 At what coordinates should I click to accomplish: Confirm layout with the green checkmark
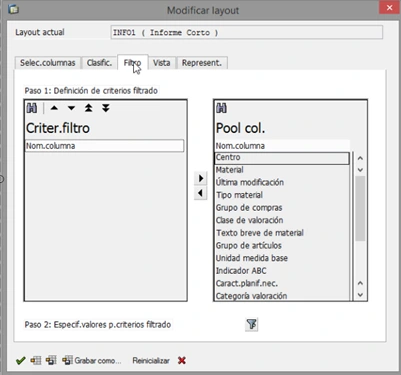21,360
